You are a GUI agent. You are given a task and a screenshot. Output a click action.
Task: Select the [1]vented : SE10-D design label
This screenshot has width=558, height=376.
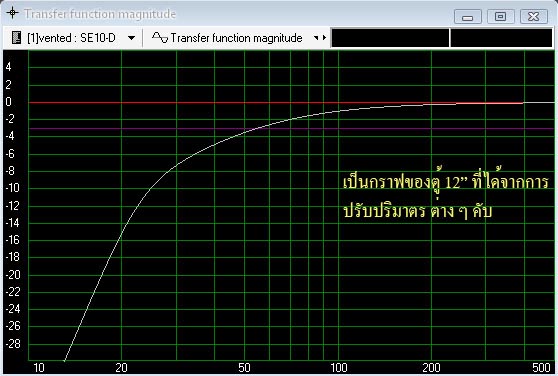click(71, 38)
